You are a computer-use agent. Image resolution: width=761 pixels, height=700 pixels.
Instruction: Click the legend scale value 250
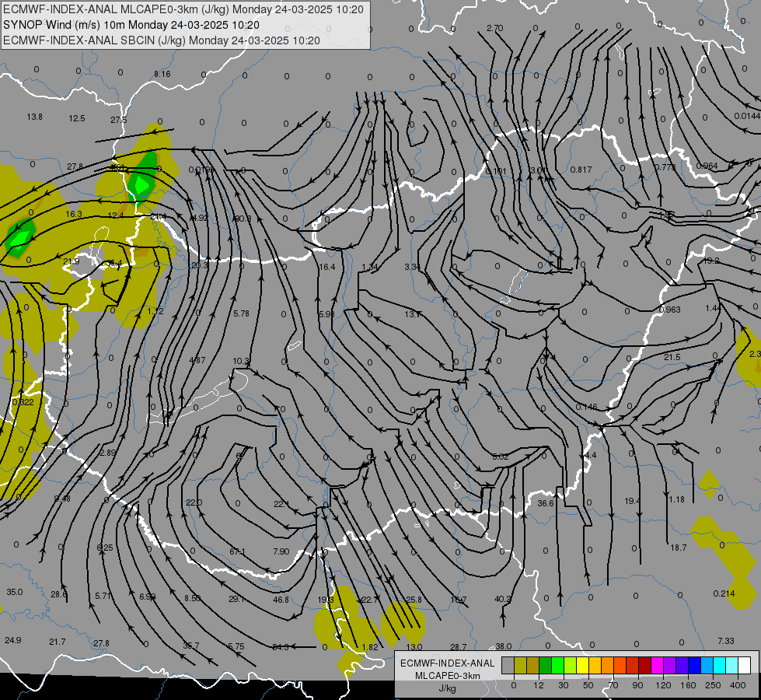(713, 685)
